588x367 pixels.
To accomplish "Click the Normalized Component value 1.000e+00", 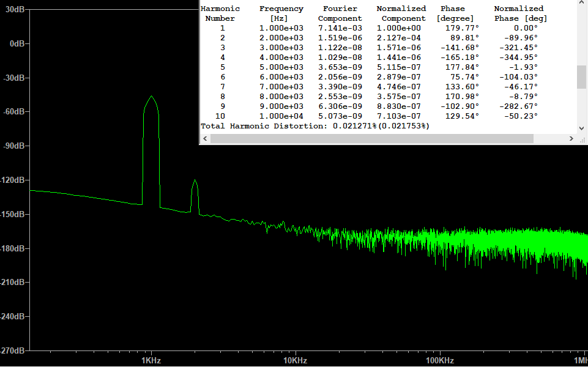I will point(399,28).
